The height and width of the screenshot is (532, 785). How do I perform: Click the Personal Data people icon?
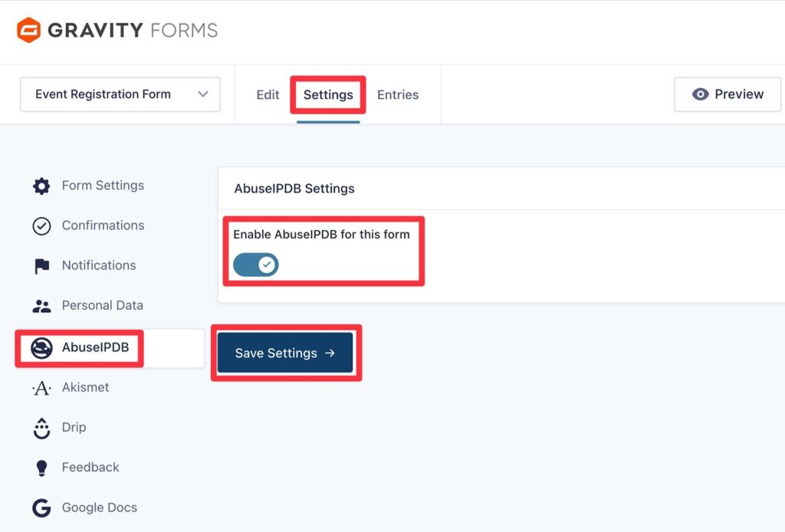click(41, 306)
